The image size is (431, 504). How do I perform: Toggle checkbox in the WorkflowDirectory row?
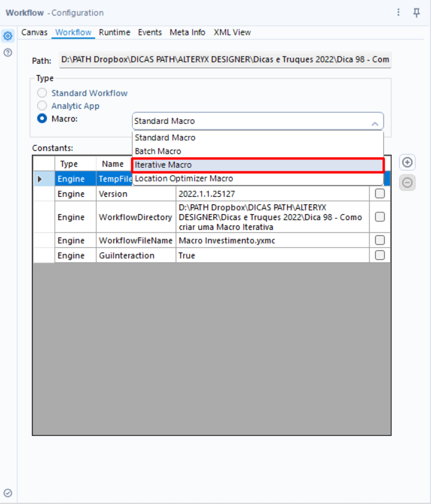pos(380,217)
